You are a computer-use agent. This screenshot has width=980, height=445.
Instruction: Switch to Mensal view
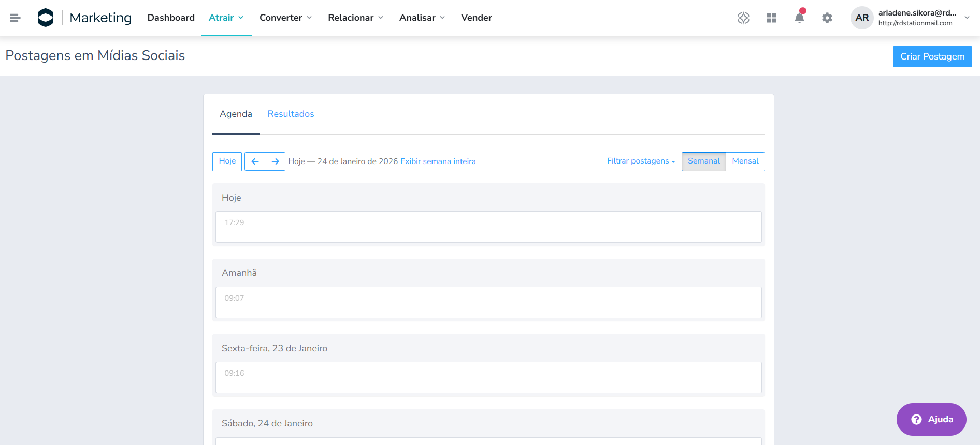coord(745,161)
